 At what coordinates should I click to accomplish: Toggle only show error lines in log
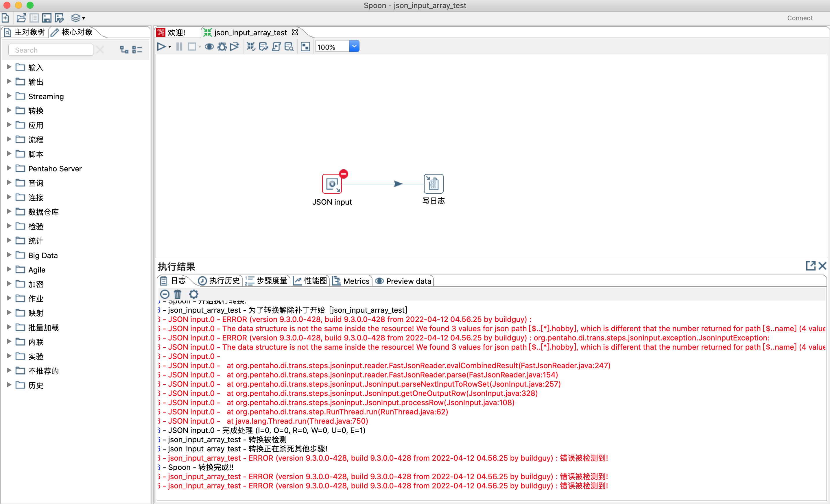[165, 294]
